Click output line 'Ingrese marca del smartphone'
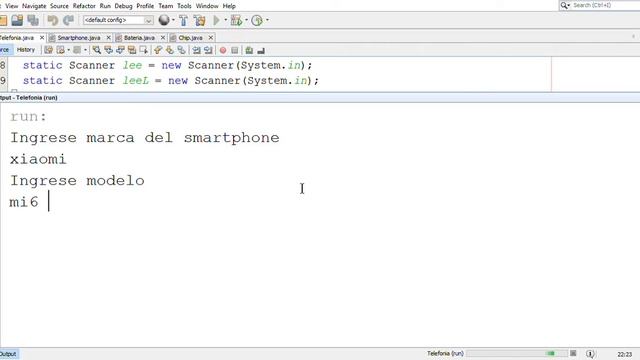640x360 pixels. point(145,138)
